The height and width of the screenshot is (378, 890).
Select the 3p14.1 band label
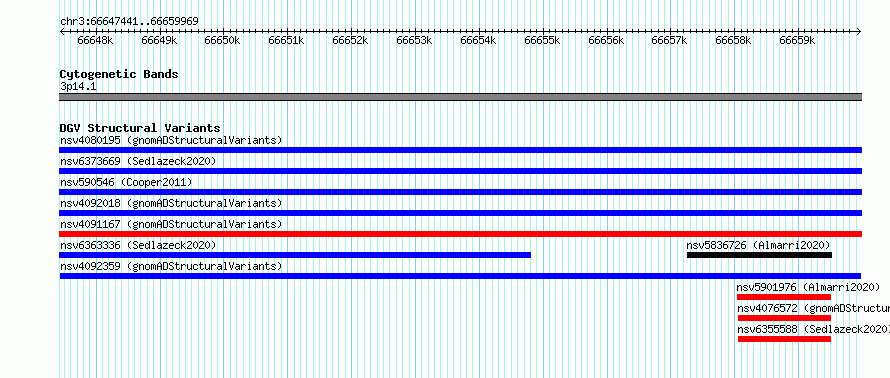(78, 86)
